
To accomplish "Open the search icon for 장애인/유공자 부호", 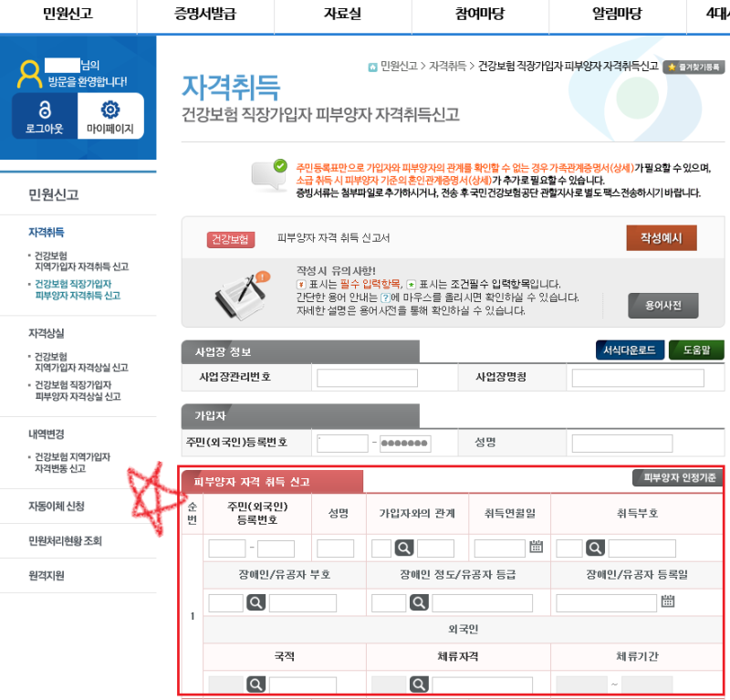I will pyautogui.click(x=256, y=602).
